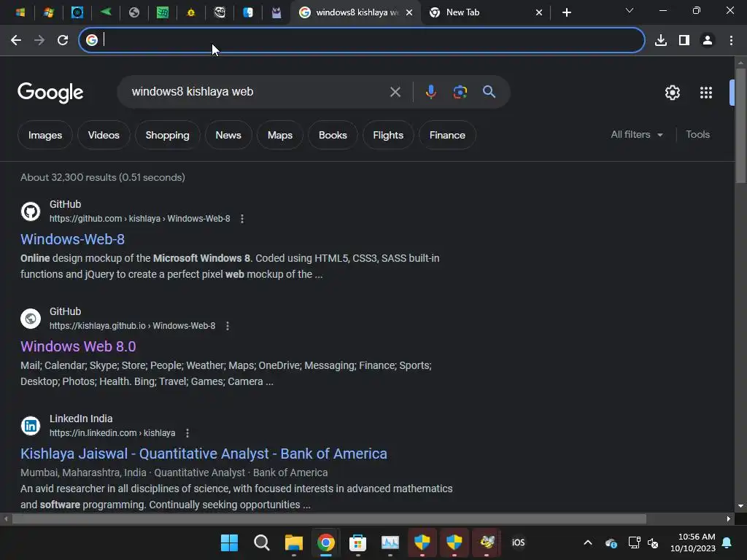Filter results by Videos
The image size is (747, 560).
[104, 135]
